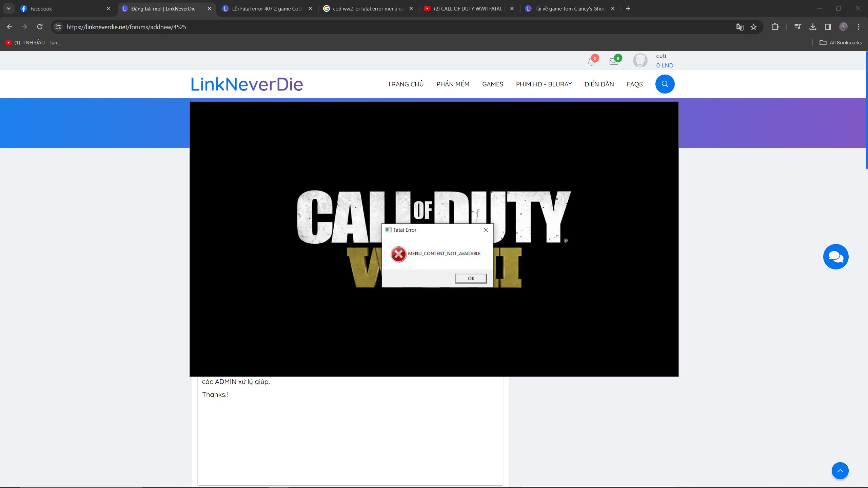Open Google Translate from the address bar
Viewport: 868px width, 488px height.
tap(740, 26)
